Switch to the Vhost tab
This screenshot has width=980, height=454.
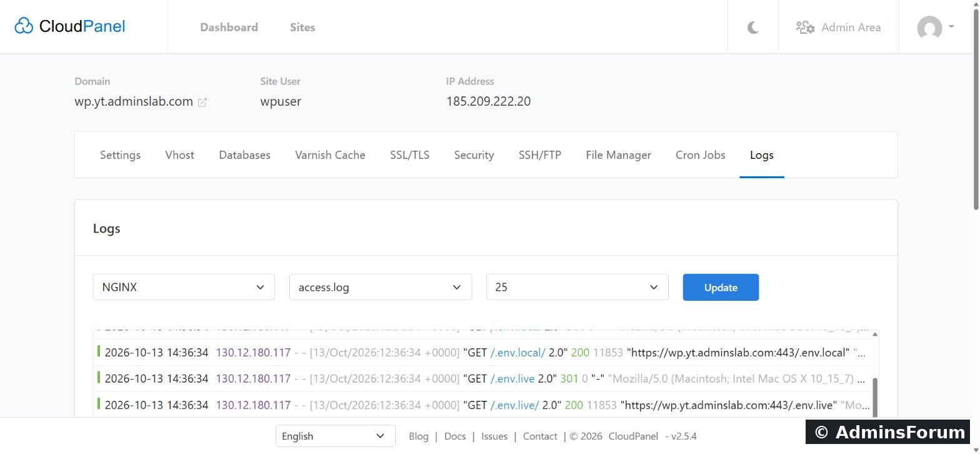(x=180, y=155)
